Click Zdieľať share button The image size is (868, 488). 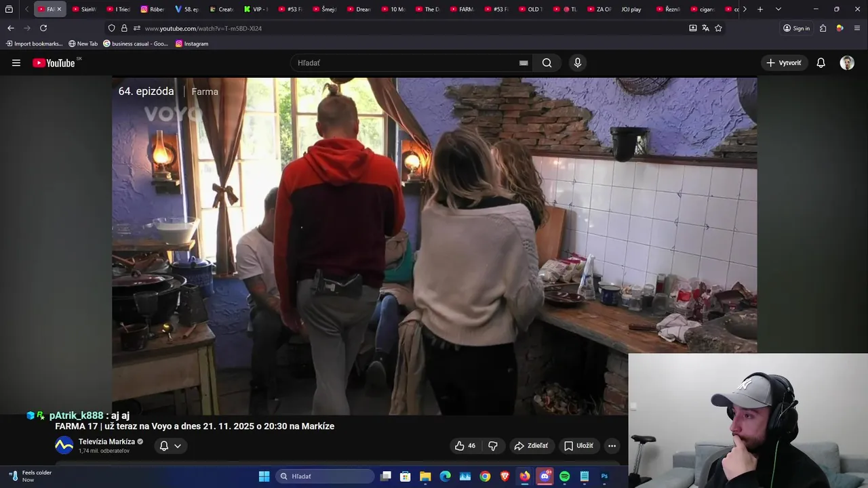[x=531, y=445]
